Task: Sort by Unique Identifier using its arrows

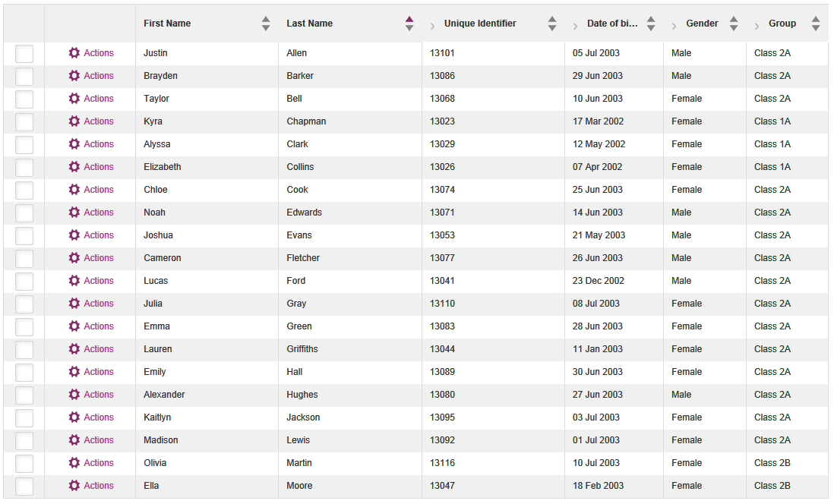Action: [552, 24]
